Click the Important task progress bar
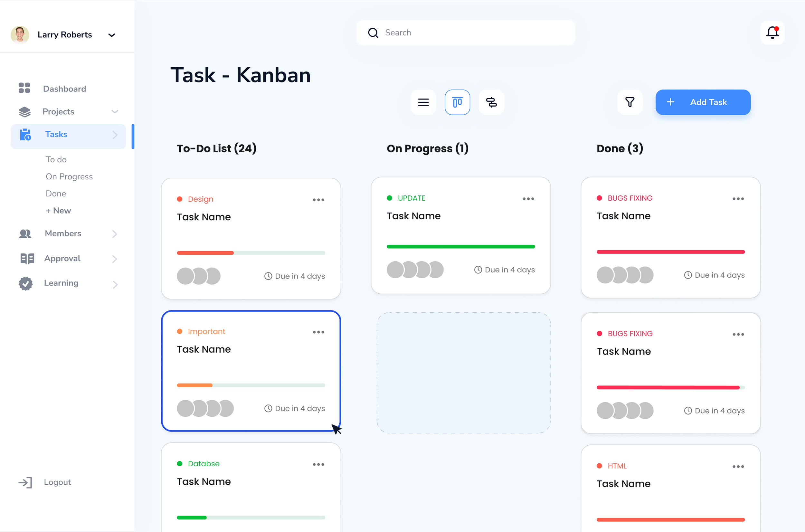Viewport: 805px width, 532px height. (x=251, y=385)
